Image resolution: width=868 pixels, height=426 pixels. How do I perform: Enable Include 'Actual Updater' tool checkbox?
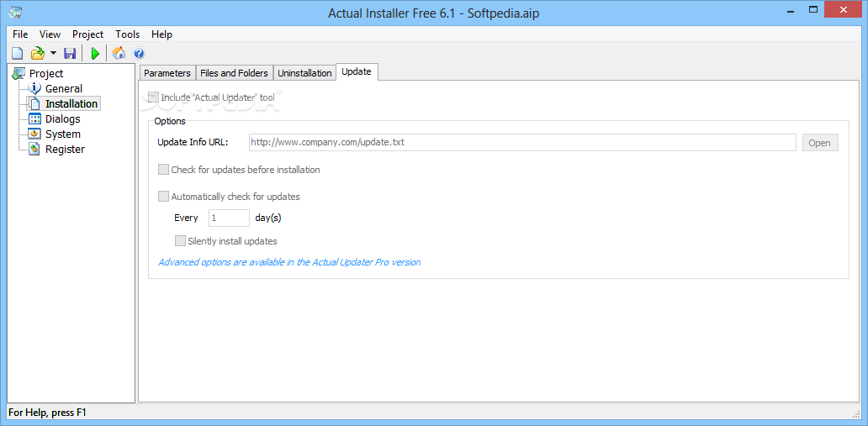[153, 97]
